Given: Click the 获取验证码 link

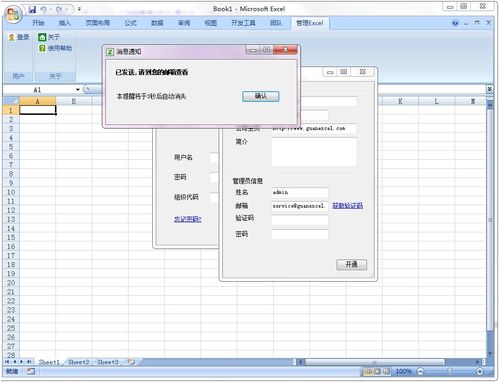Looking at the screenshot, I should (x=347, y=206).
